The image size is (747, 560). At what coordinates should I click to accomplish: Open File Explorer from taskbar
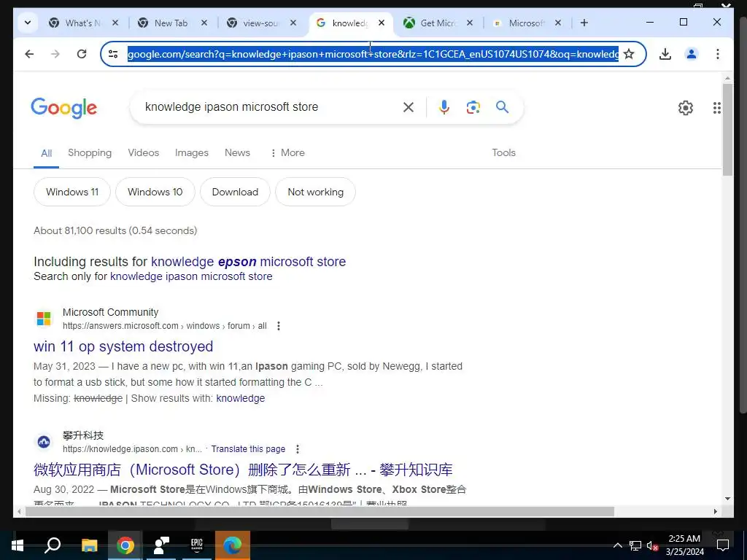[89, 545]
